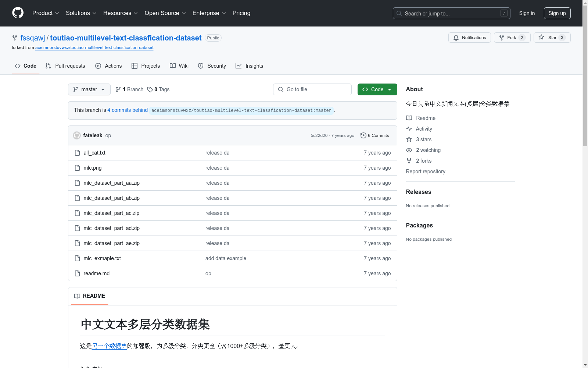Click the file icon for mlc_dataset_part_ab.zip
Image resolution: width=588 pixels, height=368 pixels.
coord(77,198)
